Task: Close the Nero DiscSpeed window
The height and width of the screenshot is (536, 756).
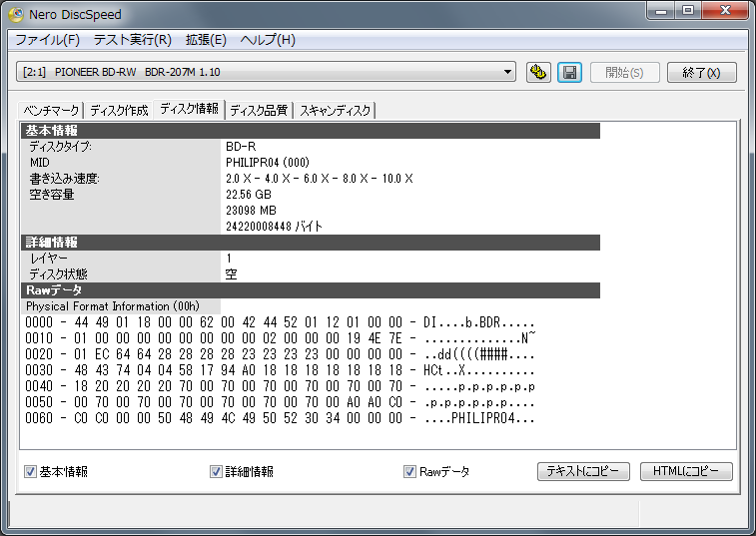Action: (x=725, y=11)
